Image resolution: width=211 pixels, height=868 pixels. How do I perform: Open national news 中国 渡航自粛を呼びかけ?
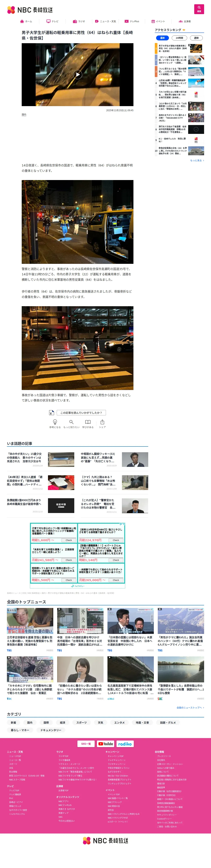pos(80,630)
